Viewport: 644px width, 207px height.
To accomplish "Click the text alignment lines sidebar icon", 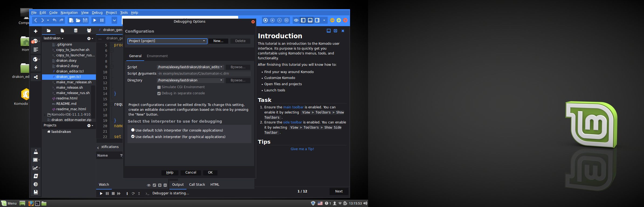I will pyautogui.click(x=36, y=50).
